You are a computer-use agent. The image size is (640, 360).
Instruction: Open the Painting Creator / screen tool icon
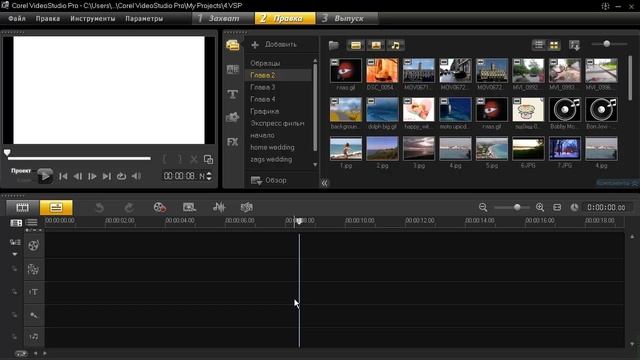(x=189, y=207)
